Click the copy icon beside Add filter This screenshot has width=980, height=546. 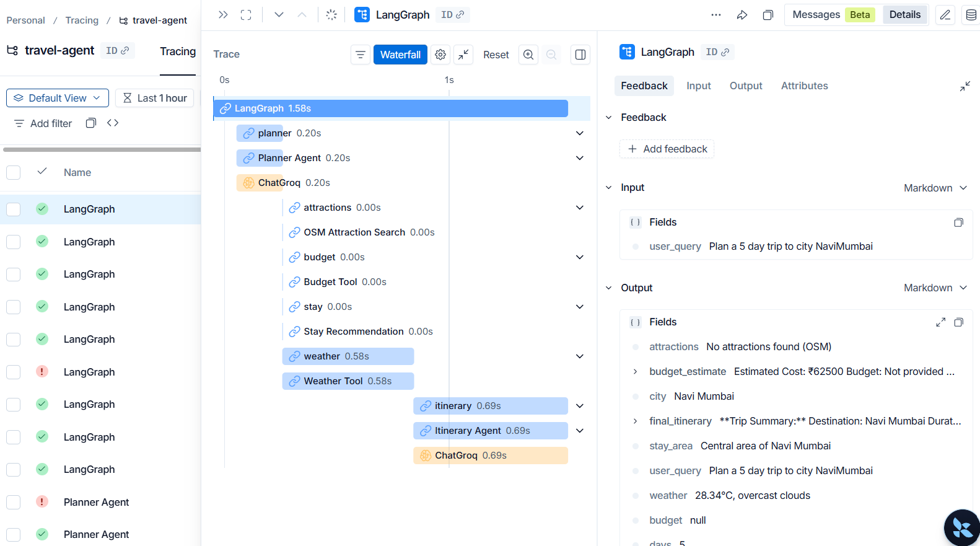(x=91, y=123)
